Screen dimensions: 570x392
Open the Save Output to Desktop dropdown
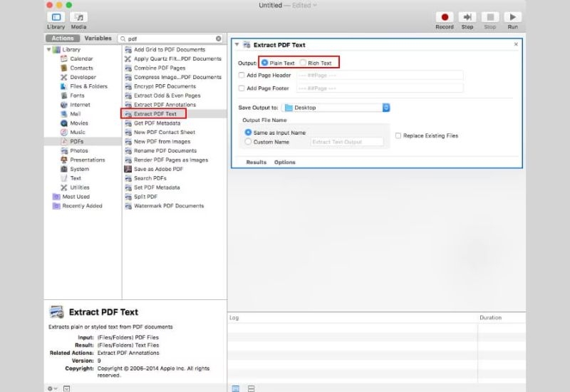(x=336, y=108)
